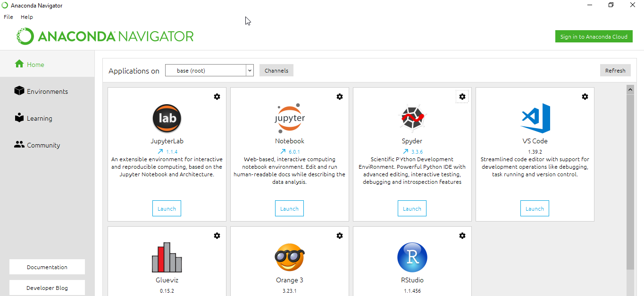This screenshot has height=296, width=644.
Task: Launch VS Code
Action: (535, 208)
